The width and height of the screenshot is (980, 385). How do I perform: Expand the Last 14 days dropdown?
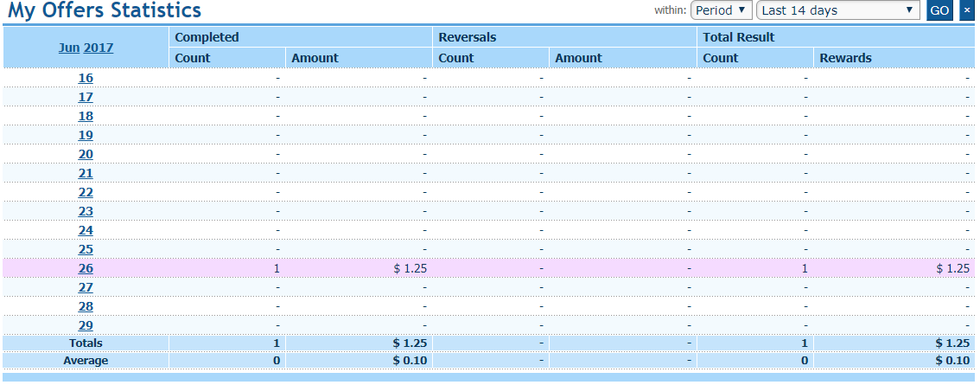point(837,11)
